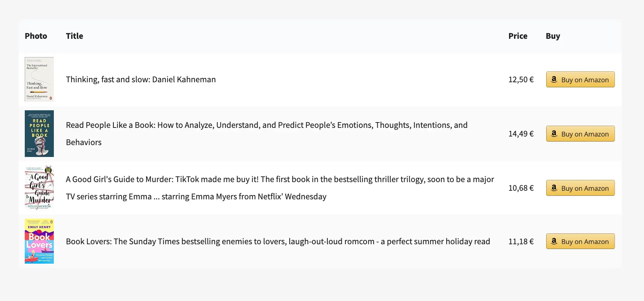Open the Thinking, Fast and Slow cover thumbnail
644x301 pixels.
tap(39, 79)
